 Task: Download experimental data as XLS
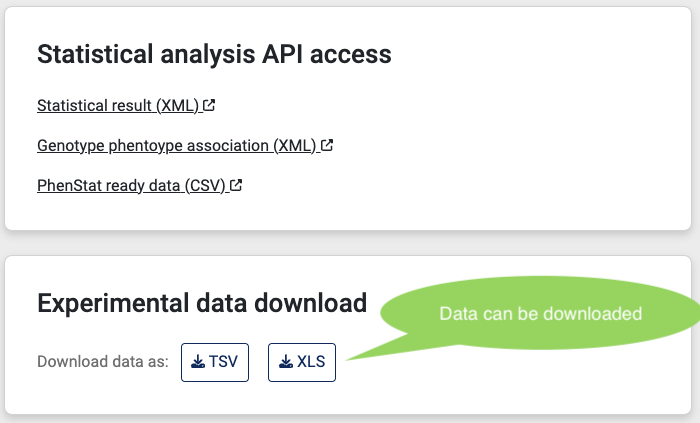302,362
